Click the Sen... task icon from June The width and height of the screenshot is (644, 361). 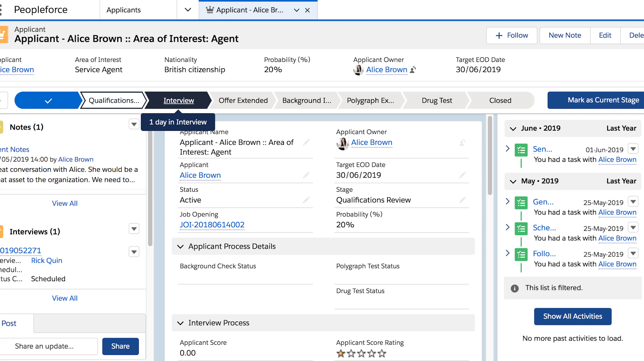click(521, 150)
